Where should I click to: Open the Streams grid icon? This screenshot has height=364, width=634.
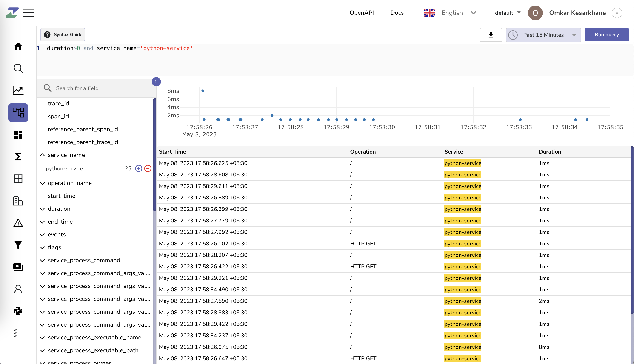[x=18, y=179]
